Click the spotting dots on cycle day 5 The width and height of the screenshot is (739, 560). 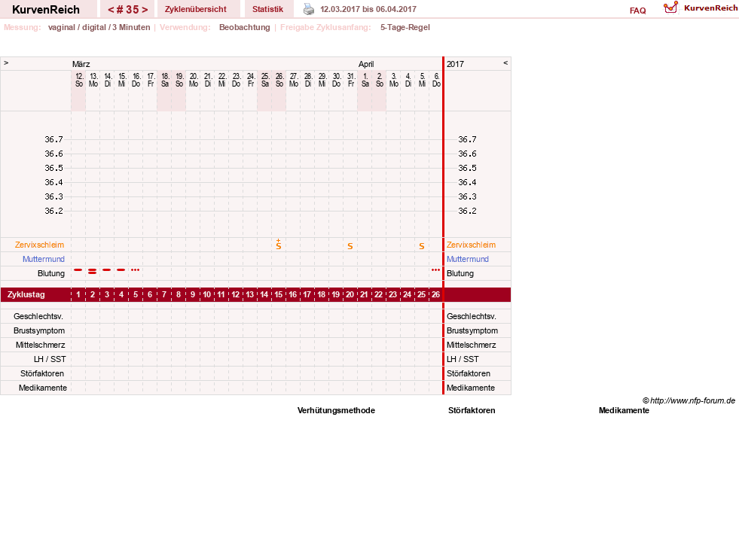pyautogui.click(x=136, y=270)
